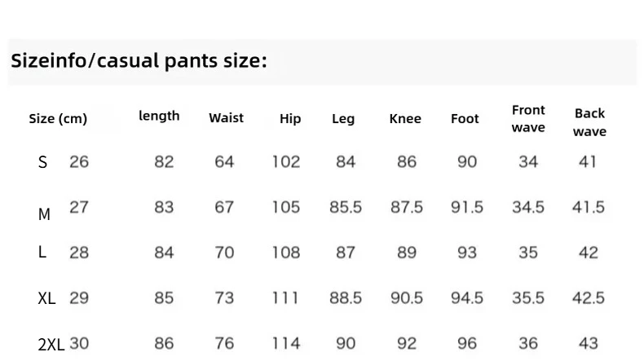Click the XL size row label

[46, 298]
